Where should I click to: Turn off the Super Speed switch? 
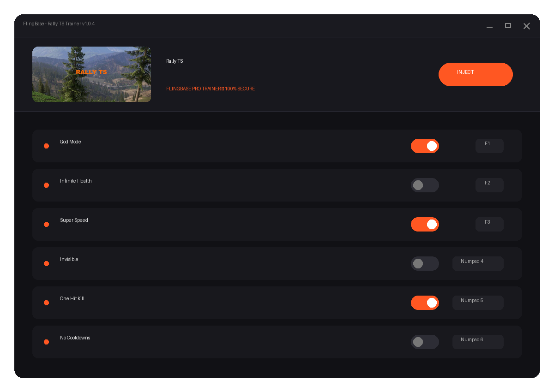(x=425, y=224)
